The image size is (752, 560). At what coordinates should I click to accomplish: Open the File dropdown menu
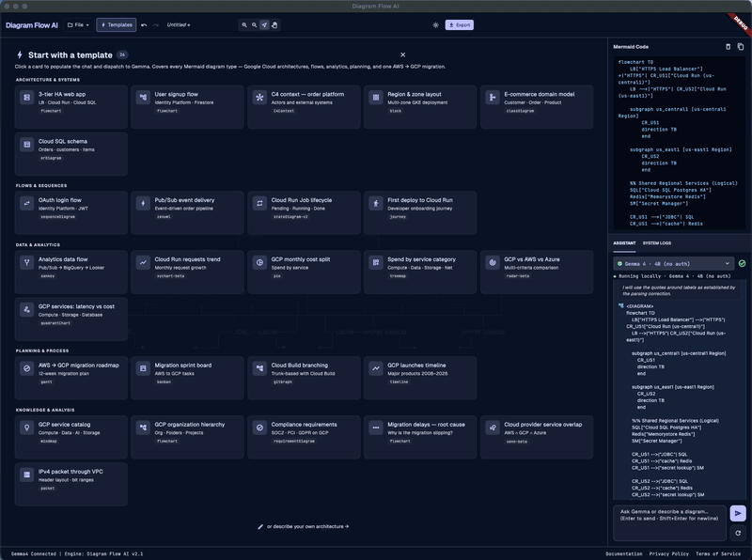78,25
